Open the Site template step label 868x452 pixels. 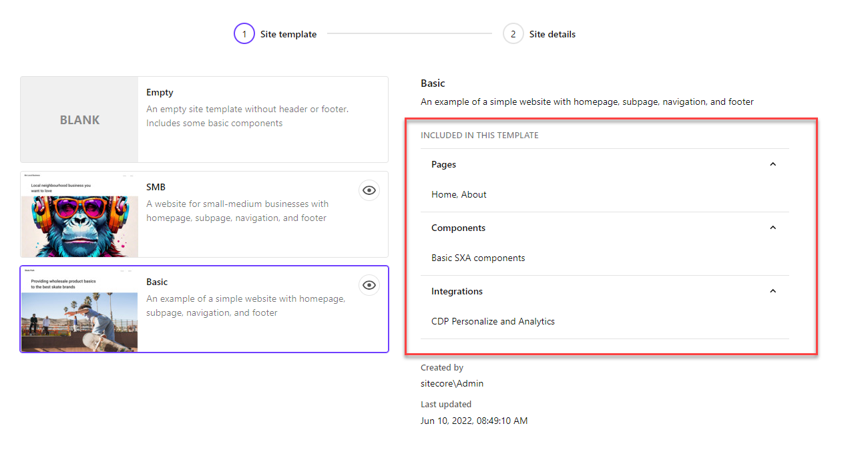click(x=288, y=34)
